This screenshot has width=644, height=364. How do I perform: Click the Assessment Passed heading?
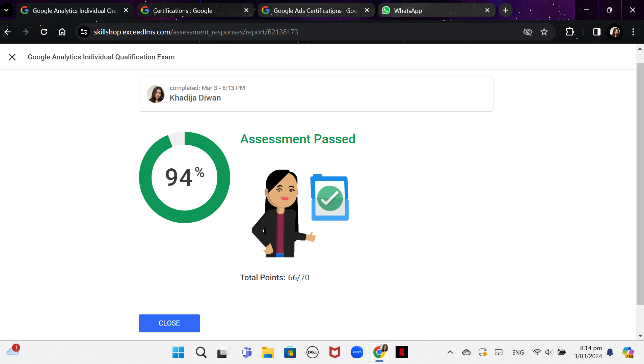click(x=298, y=139)
